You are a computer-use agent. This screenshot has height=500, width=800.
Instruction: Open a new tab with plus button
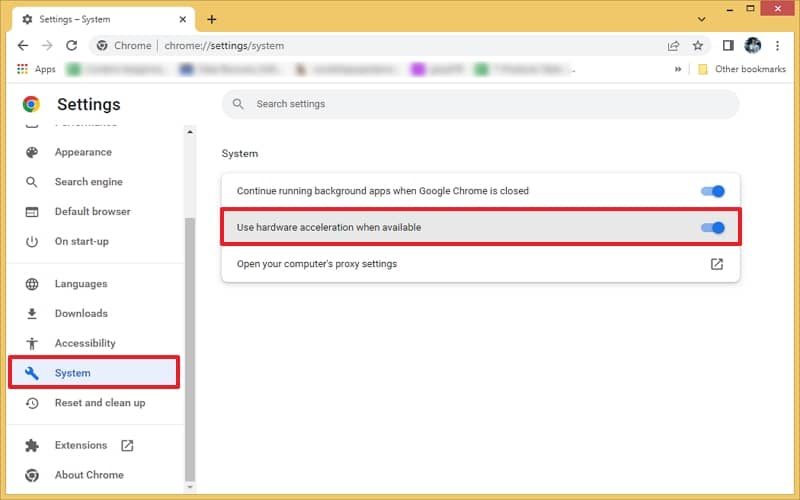tap(211, 19)
